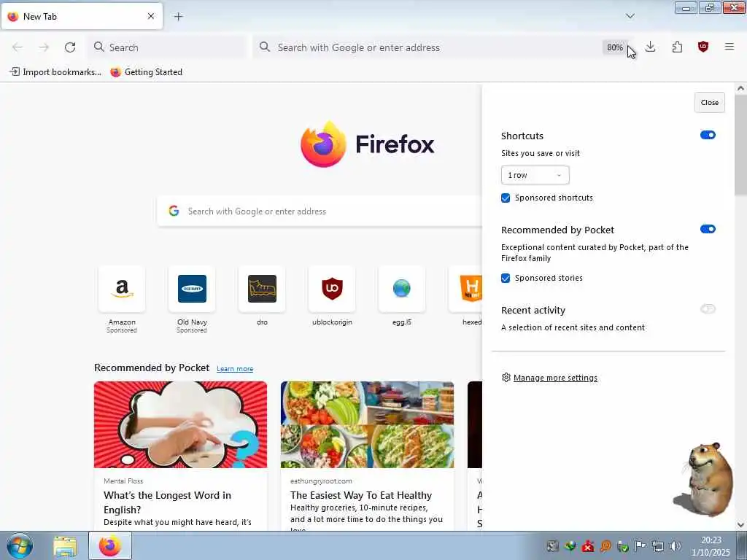Screen dimensions: 747x560
Task: Open Manage more settings link
Action: (555, 378)
